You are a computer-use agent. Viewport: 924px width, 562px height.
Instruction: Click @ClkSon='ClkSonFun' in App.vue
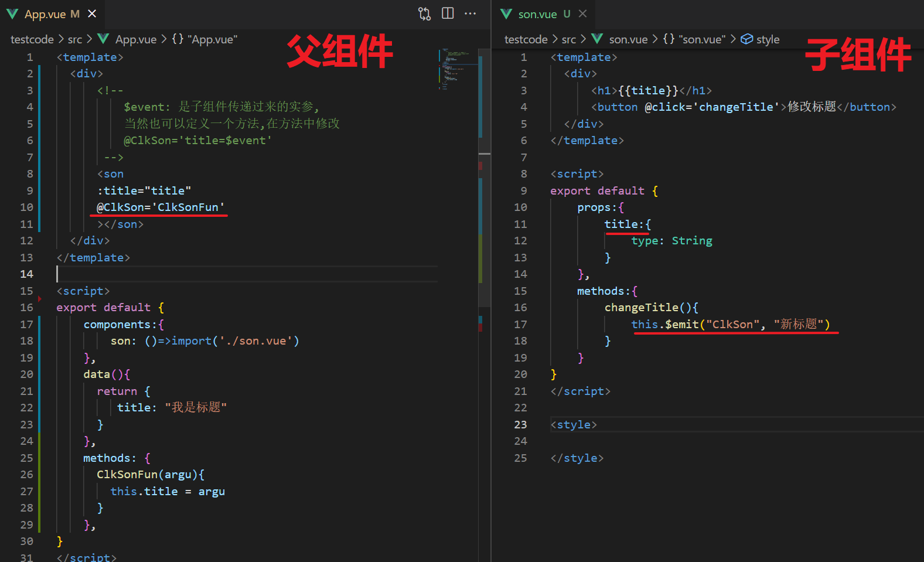click(161, 207)
